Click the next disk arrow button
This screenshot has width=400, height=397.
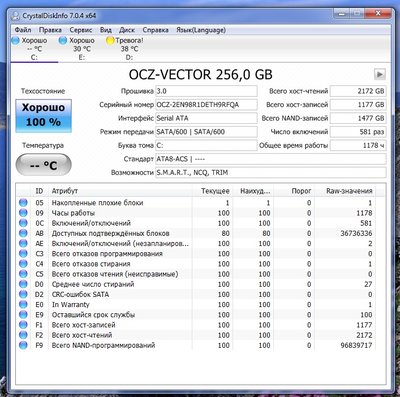tap(380, 74)
